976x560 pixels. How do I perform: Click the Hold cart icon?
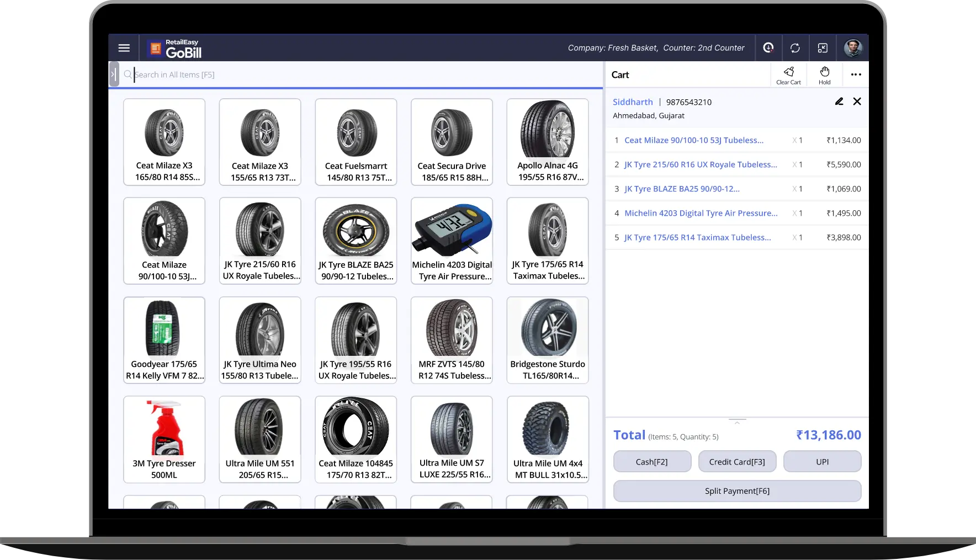[824, 73]
